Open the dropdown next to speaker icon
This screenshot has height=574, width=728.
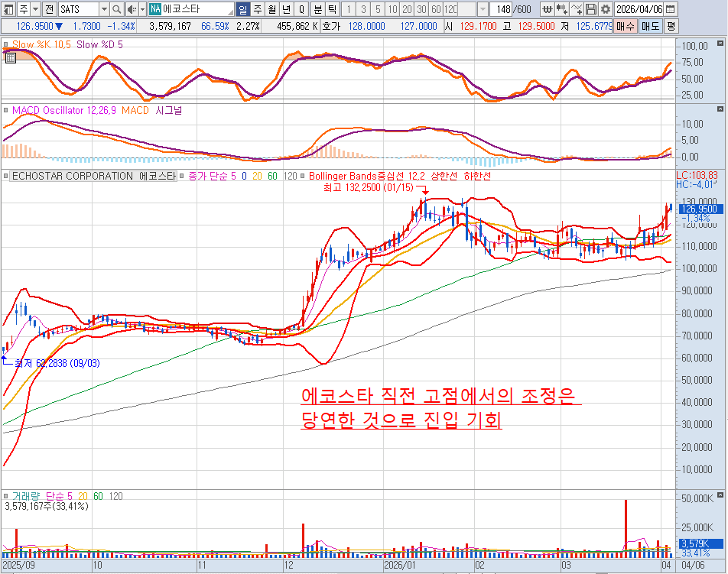click(141, 9)
